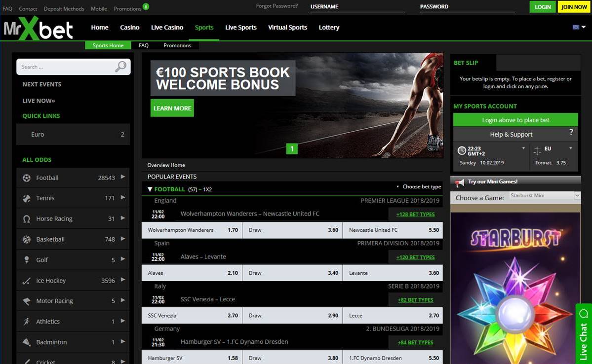
Task: Click banner slide indicator 1
Action: tap(292, 149)
